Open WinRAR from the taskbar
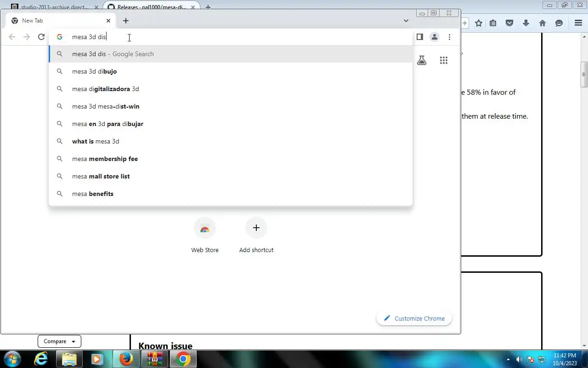The image size is (588, 368). [x=155, y=359]
